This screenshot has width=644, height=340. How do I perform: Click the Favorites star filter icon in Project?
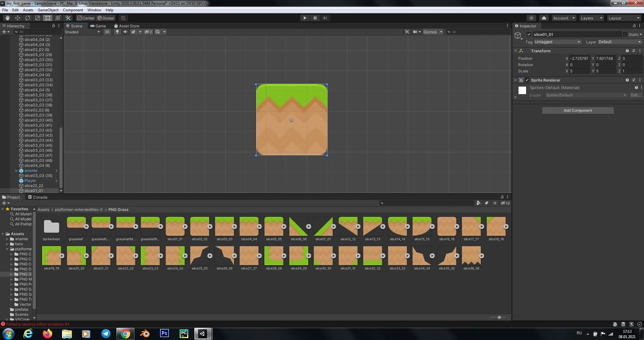495,203
